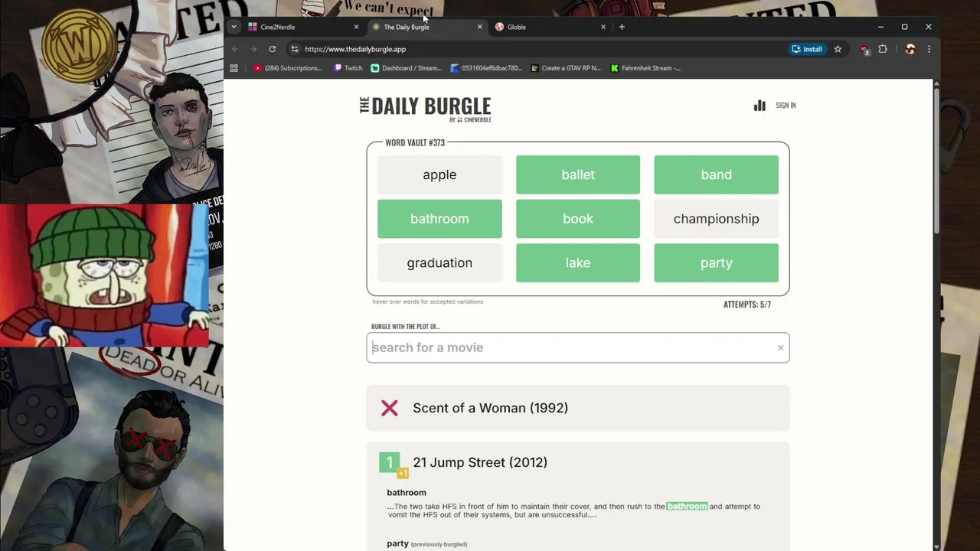Image resolution: width=980 pixels, height=551 pixels.
Task: Click the search for a movie field
Action: (578, 347)
